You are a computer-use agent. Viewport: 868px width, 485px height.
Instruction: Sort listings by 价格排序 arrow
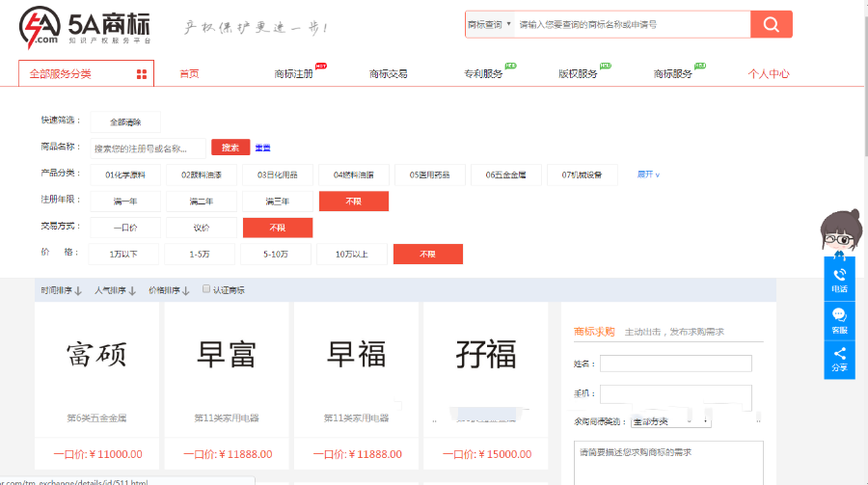point(186,290)
